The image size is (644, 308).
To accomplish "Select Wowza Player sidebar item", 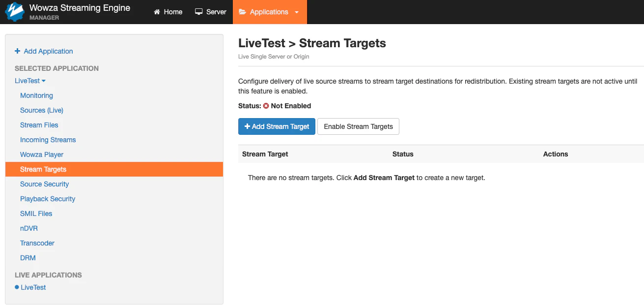I will point(42,154).
